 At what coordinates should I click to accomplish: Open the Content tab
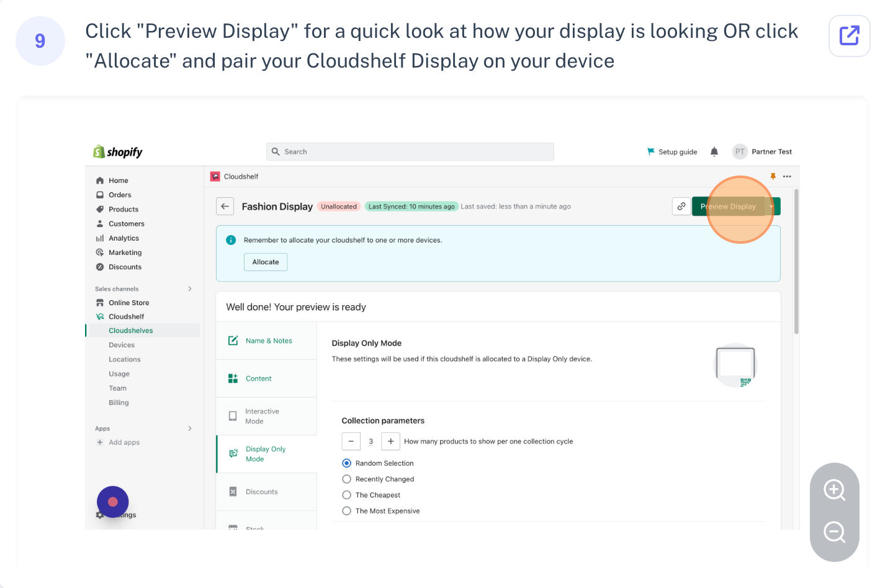pyautogui.click(x=266, y=378)
